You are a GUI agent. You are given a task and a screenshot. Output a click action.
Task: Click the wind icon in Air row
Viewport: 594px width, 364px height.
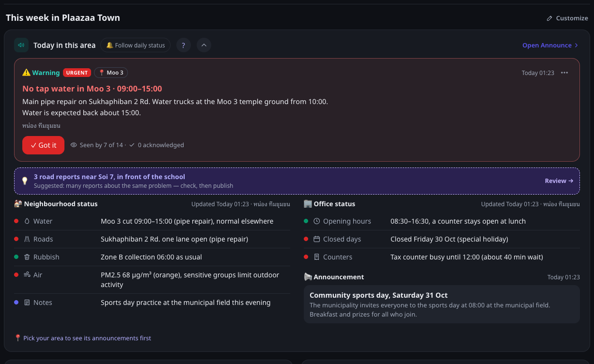click(27, 274)
